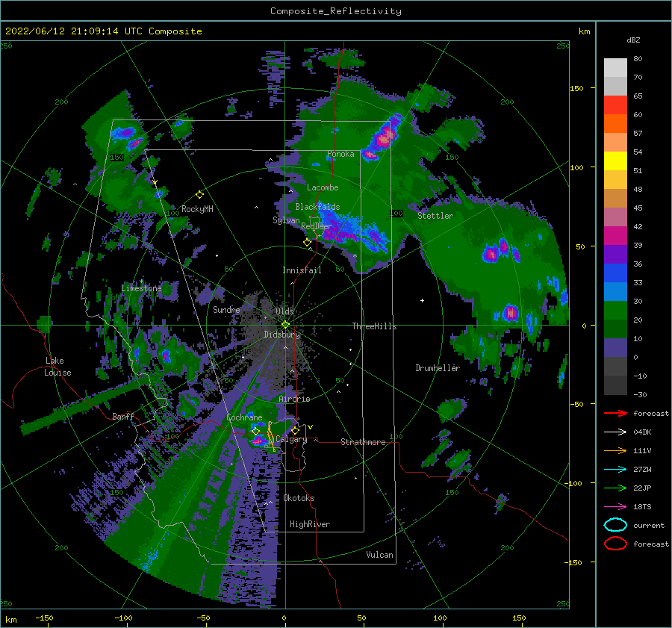
Task: Select the red 65-60 dBZ swatch
Action: coord(615,105)
